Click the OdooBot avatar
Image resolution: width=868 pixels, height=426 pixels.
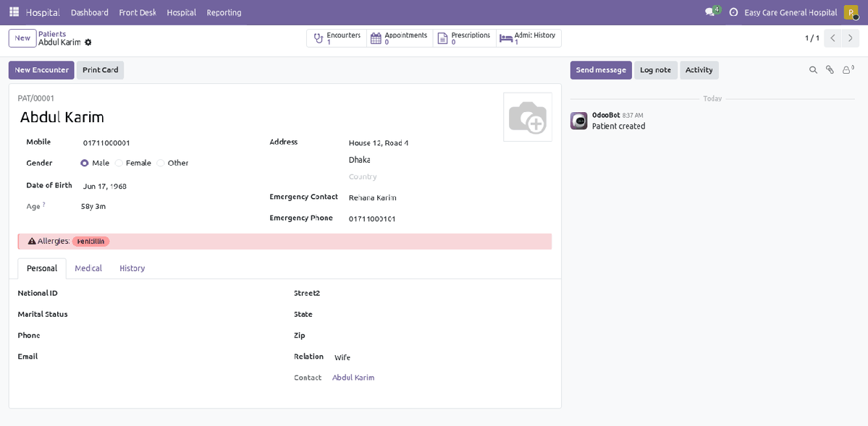(579, 121)
